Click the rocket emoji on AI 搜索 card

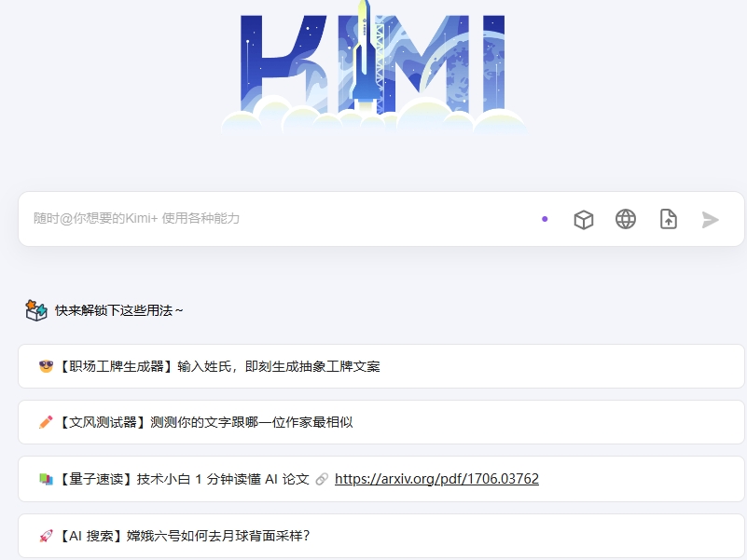[44, 536]
